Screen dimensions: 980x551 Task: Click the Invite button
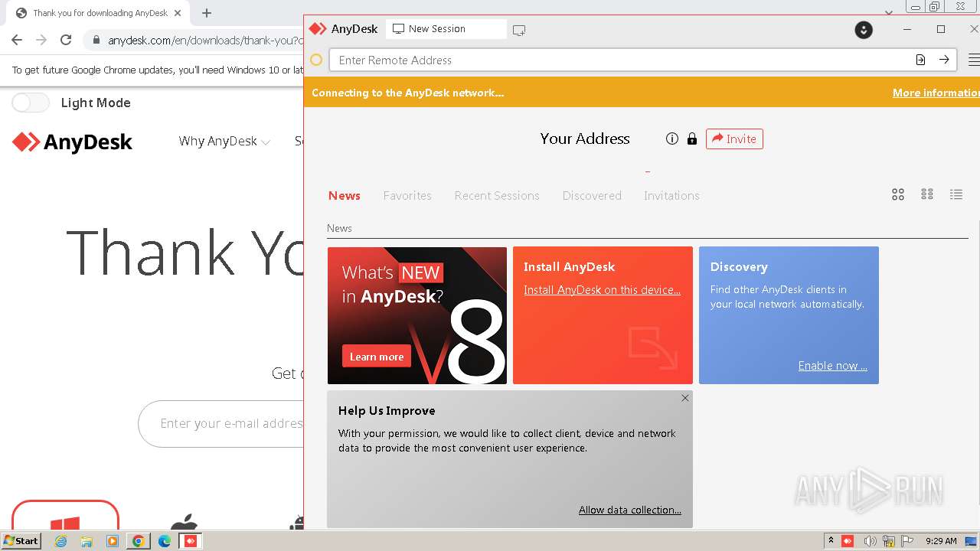pos(734,139)
